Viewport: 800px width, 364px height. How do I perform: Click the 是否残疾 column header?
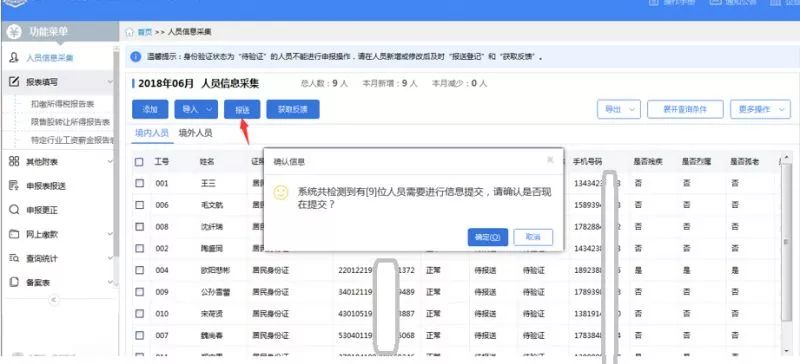coord(648,162)
